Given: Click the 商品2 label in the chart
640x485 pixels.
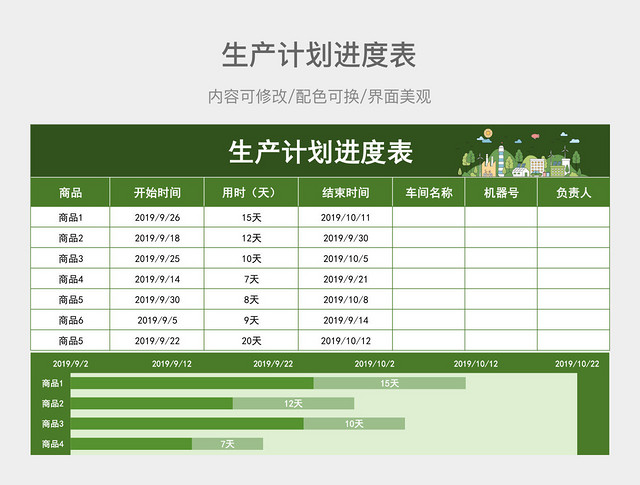Looking at the screenshot, I should (x=53, y=403).
